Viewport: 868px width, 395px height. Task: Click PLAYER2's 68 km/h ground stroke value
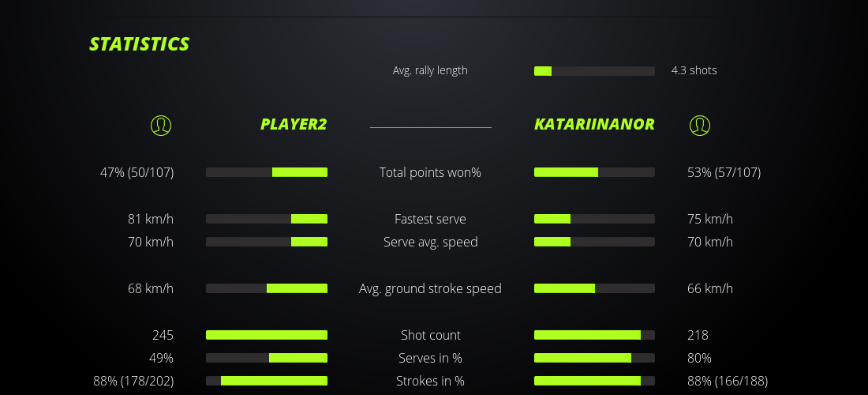pyautogui.click(x=150, y=288)
